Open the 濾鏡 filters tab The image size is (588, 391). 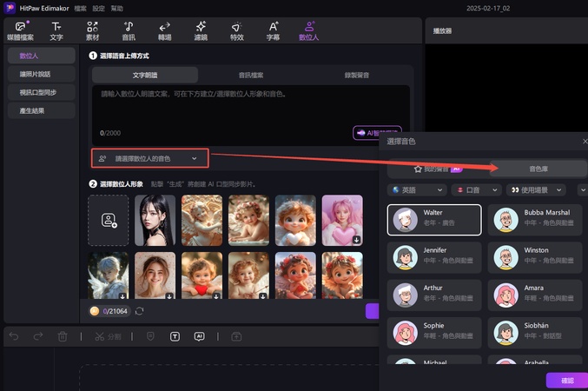(x=201, y=31)
